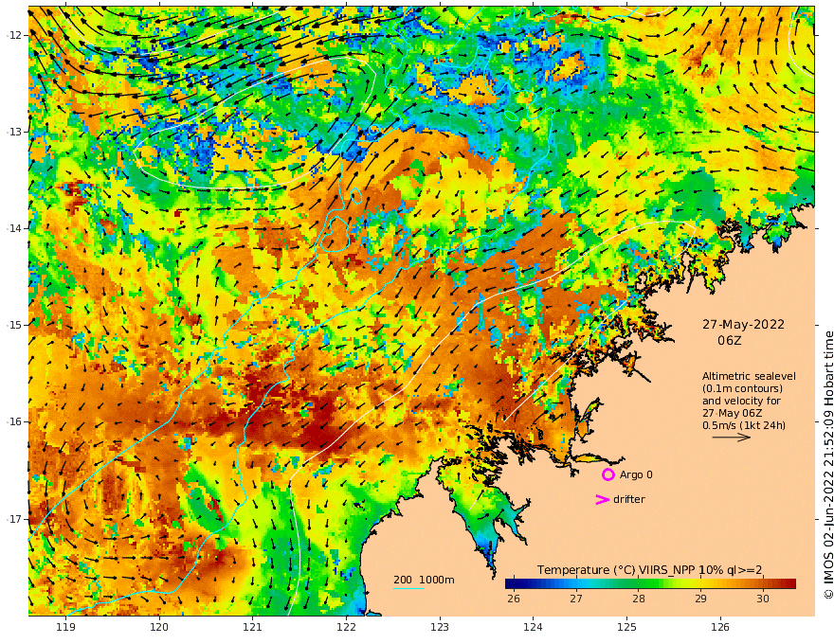
Task: Click longitude axis label 123
Action: pyautogui.click(x=440, y=627)
